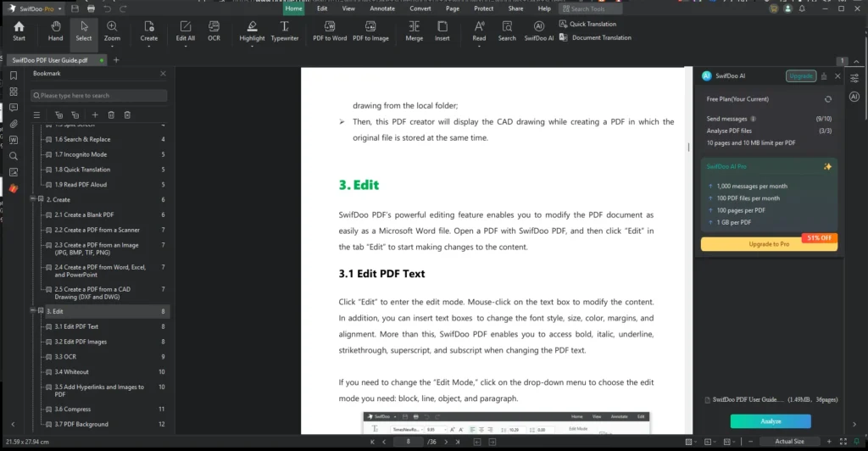Viewport: 868px width, 451px height.
Task: Open new tab with plus button
Action: tap(116, 60)
